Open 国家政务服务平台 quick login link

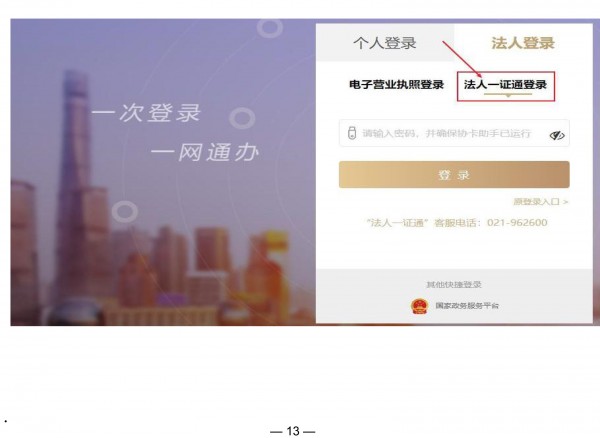point(467,306)
